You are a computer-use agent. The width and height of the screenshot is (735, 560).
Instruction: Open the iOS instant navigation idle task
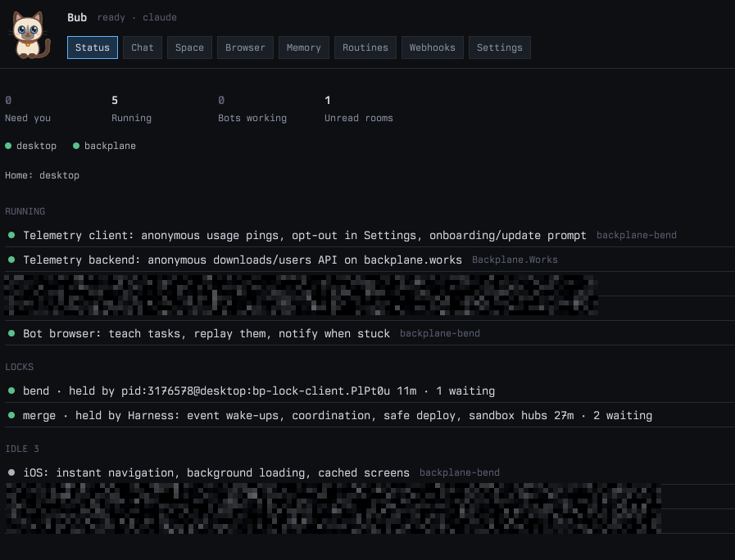tap(370, 472)
